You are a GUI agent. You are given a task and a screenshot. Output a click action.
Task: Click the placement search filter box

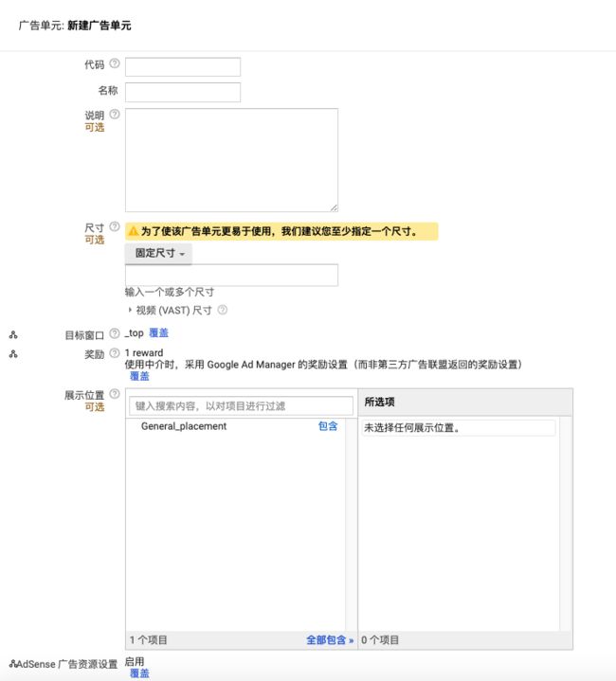241,406
